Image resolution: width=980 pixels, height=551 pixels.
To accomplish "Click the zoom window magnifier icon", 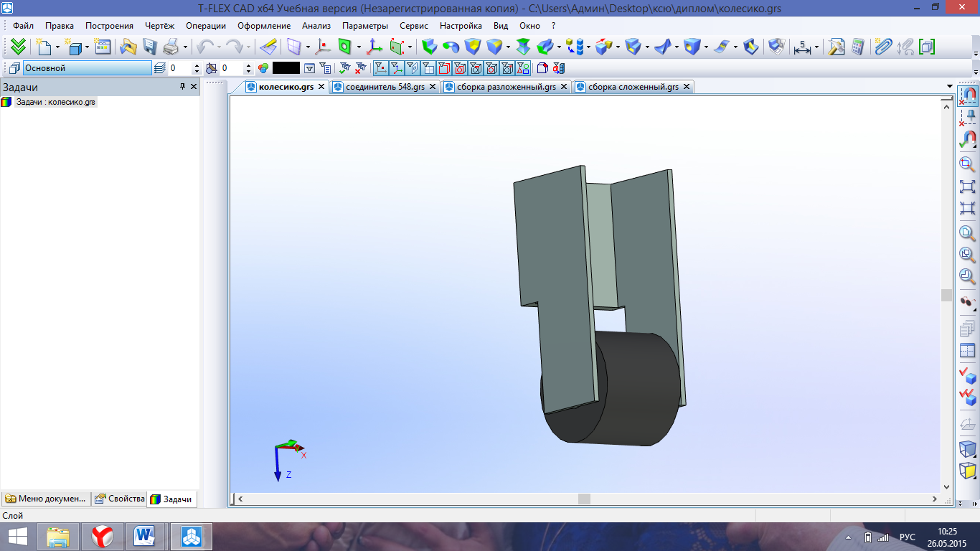I will coord(968,164).
